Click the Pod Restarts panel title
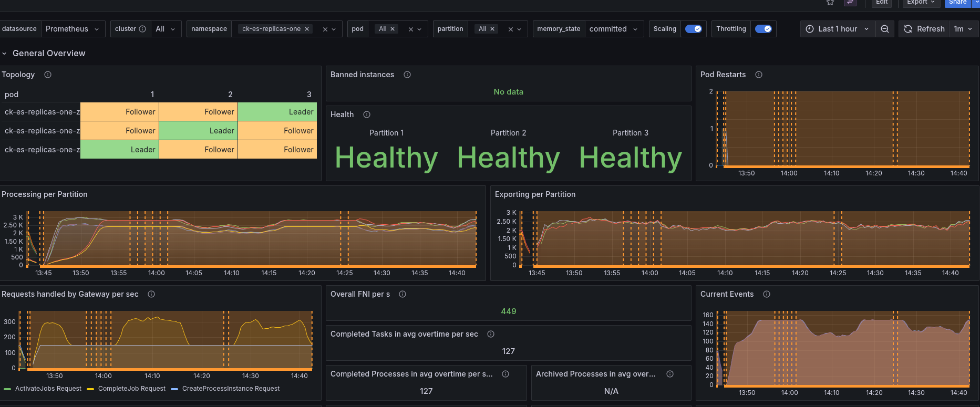Viewport: 980px width, 407px height. coord(723,75)
